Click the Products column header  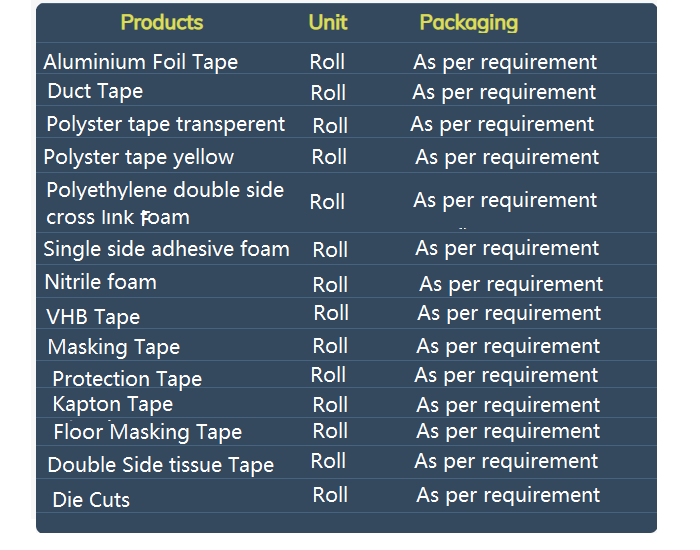(x=162, y=22)
